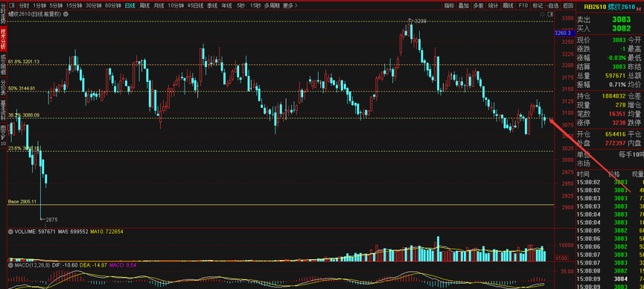Select the 30分钟 chart period
The width and height of the screenshot is (644, 289).
[93, 6]
